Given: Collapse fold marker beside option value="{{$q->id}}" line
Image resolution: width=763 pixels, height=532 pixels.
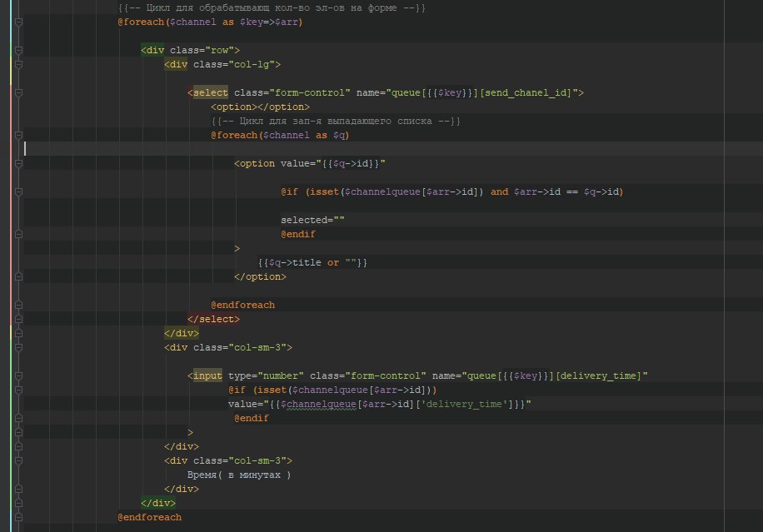Looking at the screenshot, I should coord(18,163).
